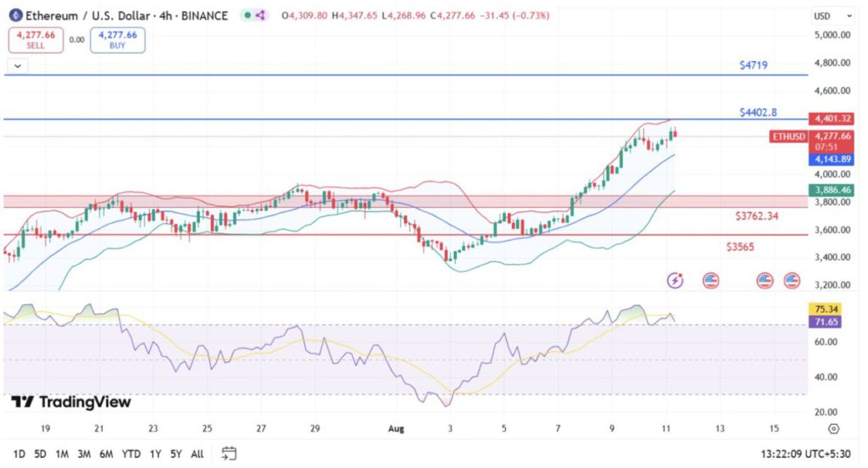Select the 3M time range
The width and height of the screenshot is (868, 468).
click(x=84, y=454)
